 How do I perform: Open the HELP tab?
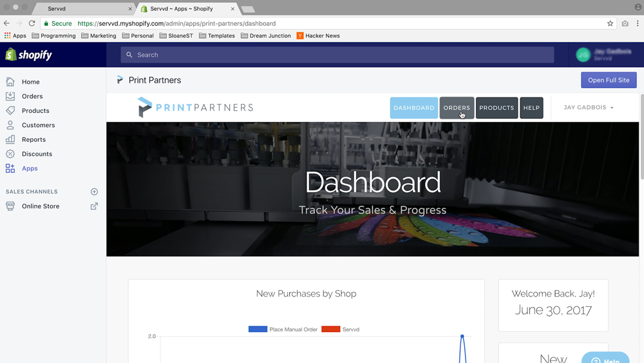531,108
